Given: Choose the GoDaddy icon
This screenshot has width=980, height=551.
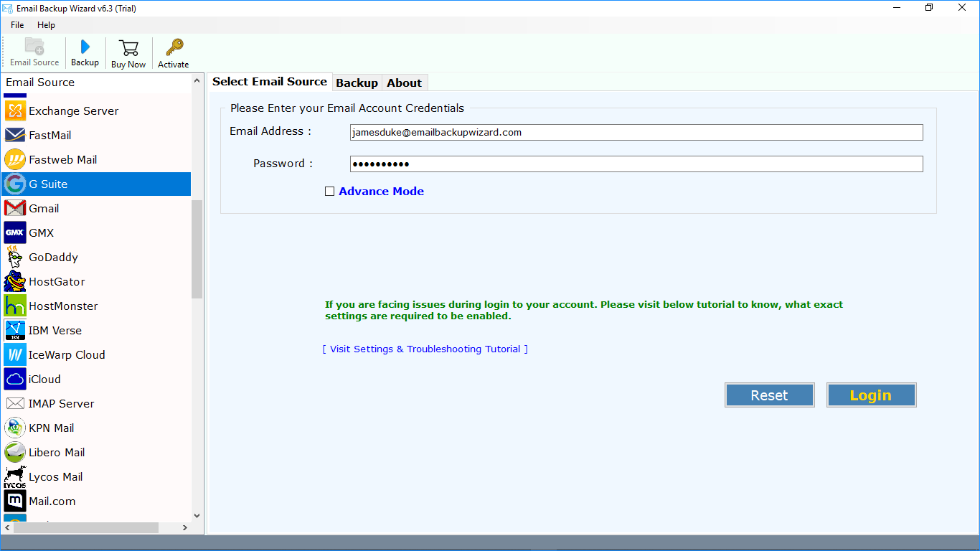Looking at the screenshot, I should click(x=15, y=257).
